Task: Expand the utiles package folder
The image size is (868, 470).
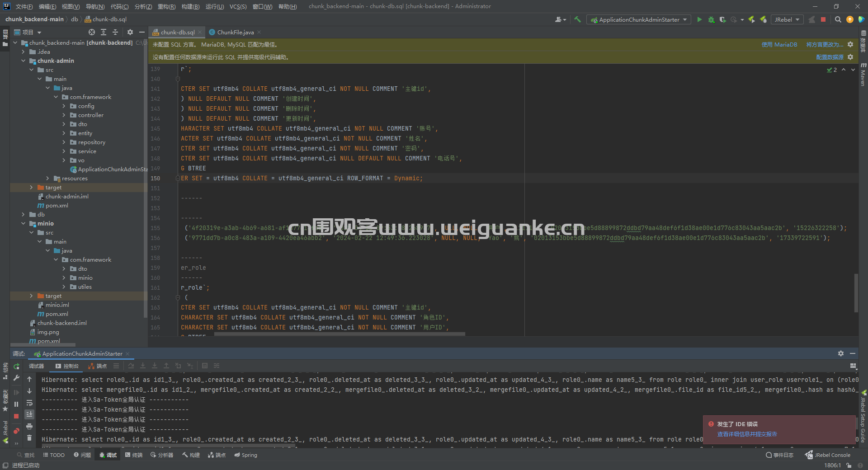Action: (x=64, y=287)
